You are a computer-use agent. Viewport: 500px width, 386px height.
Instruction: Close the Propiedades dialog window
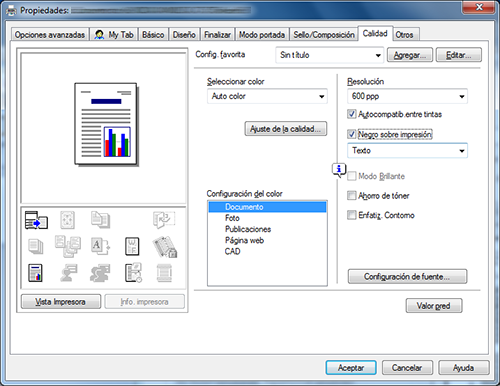pyautogui.click(x=479, y=7)
